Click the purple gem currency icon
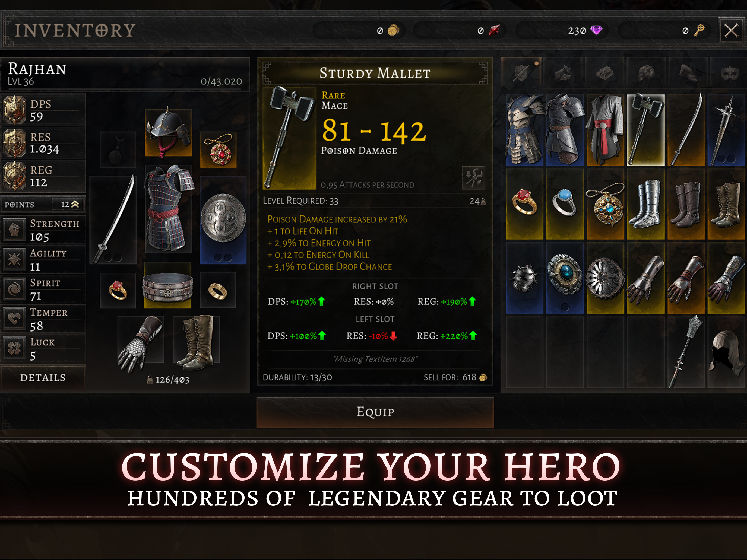 [x=596, y=30]
